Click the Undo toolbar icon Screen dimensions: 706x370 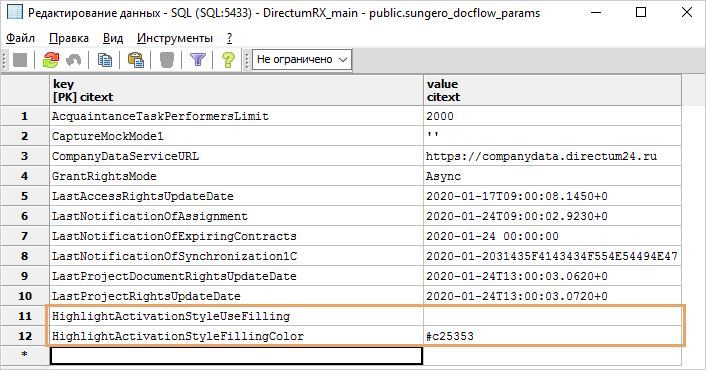pos(73,59)
